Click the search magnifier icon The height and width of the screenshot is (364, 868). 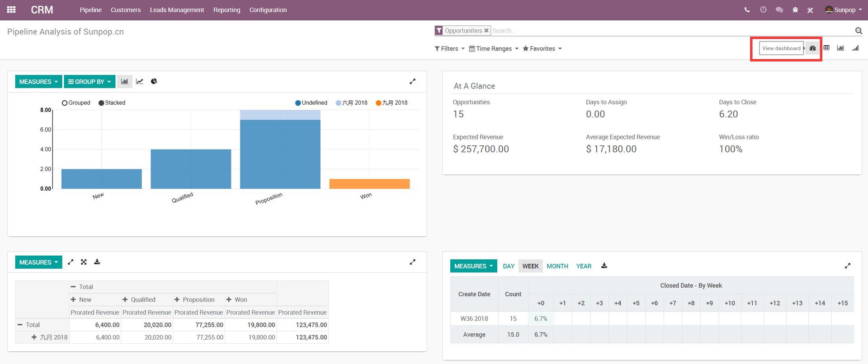pyautogui.click(x=859, y=31)
